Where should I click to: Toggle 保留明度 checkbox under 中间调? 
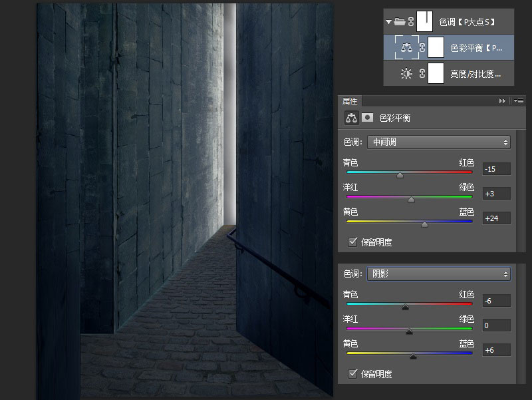point(353,242)
